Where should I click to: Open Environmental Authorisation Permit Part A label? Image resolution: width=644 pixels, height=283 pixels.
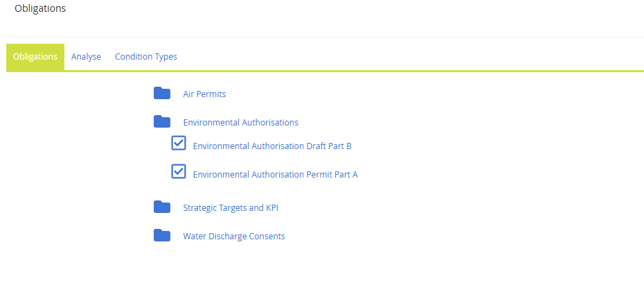275,175
